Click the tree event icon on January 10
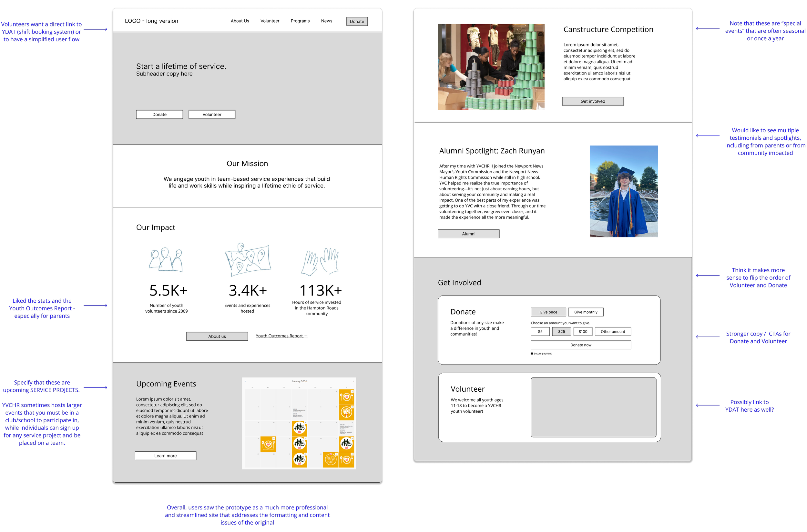 (346, 412)
